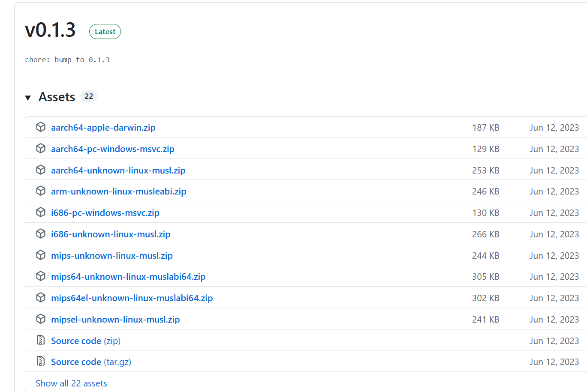The height and width of the screenshot is (392, 587).
Task: Click the 187 KB size value
Action: pyautogui.click(x=486, y=128)
